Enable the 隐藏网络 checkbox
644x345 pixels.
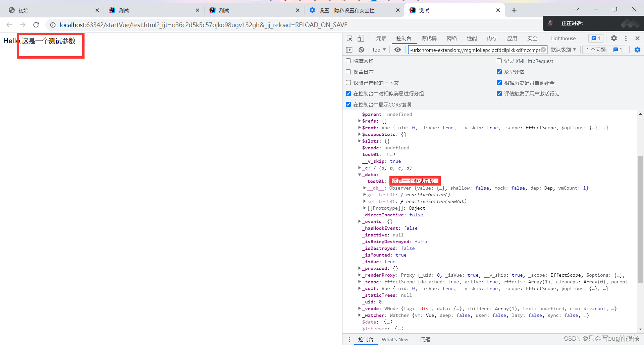point(348,61)
